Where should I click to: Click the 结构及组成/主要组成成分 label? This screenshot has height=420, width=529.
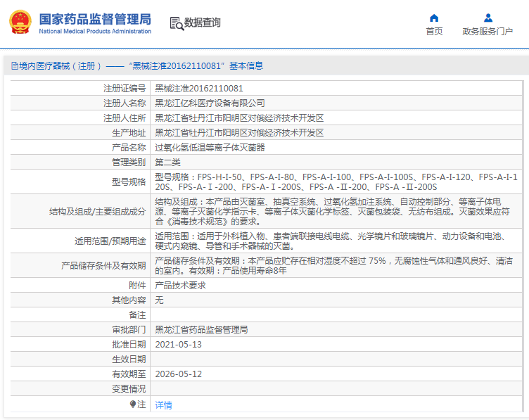coord(98,212)
